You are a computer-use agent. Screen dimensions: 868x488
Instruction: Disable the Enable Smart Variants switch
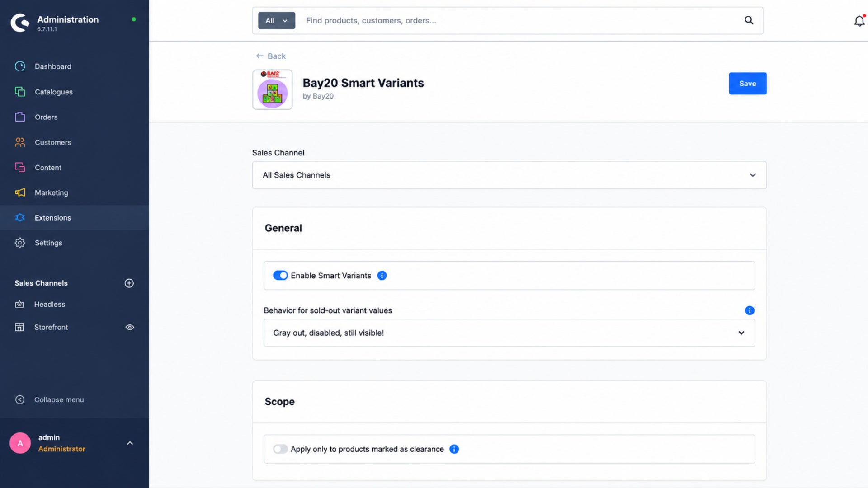coord(280,276)
